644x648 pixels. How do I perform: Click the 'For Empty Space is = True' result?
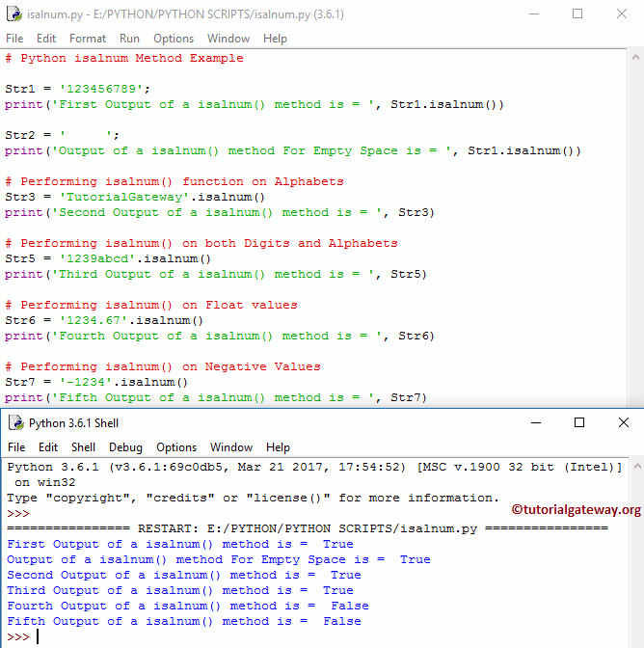(219, 559)
